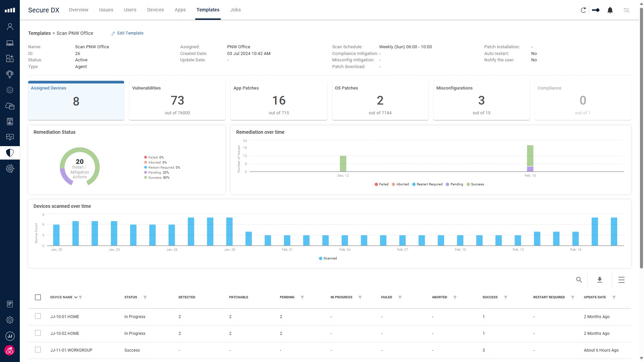Open the filter settings sliders icon
Screen dimensions: 644x362
tap(626, 10)
